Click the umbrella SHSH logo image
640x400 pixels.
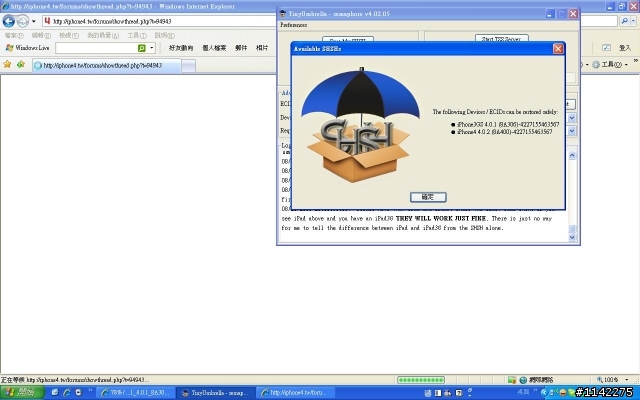point(360,125)
